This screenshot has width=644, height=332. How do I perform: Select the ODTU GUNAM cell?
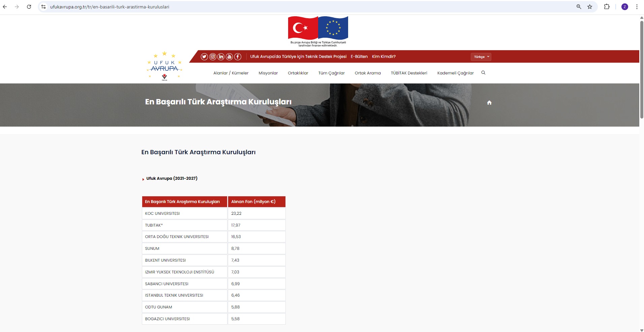185,307
